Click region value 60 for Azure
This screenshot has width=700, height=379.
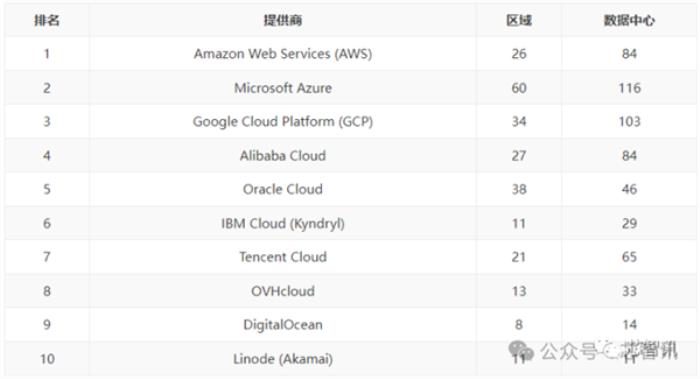tap(519, 88)
